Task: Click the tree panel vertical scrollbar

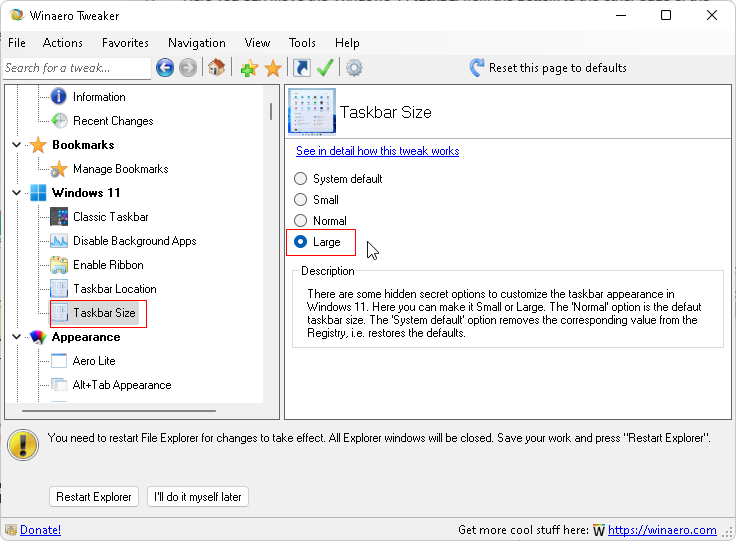Action: click(271, 111)
